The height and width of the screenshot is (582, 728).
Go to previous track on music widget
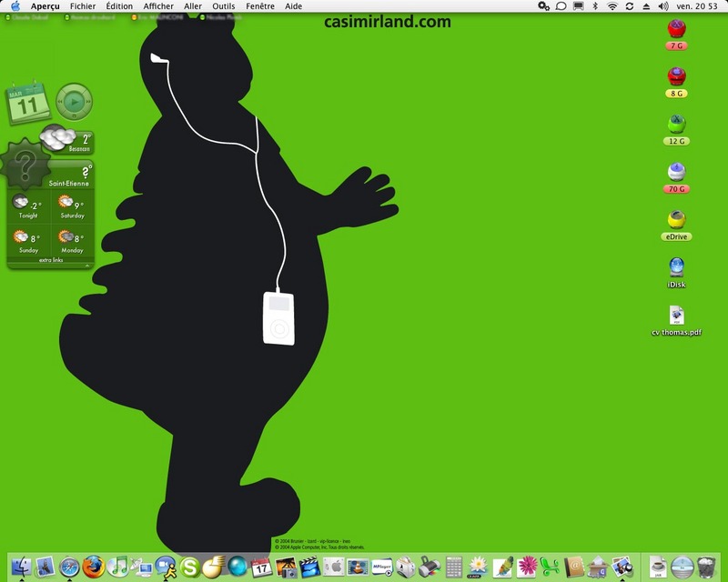[60, 102]
